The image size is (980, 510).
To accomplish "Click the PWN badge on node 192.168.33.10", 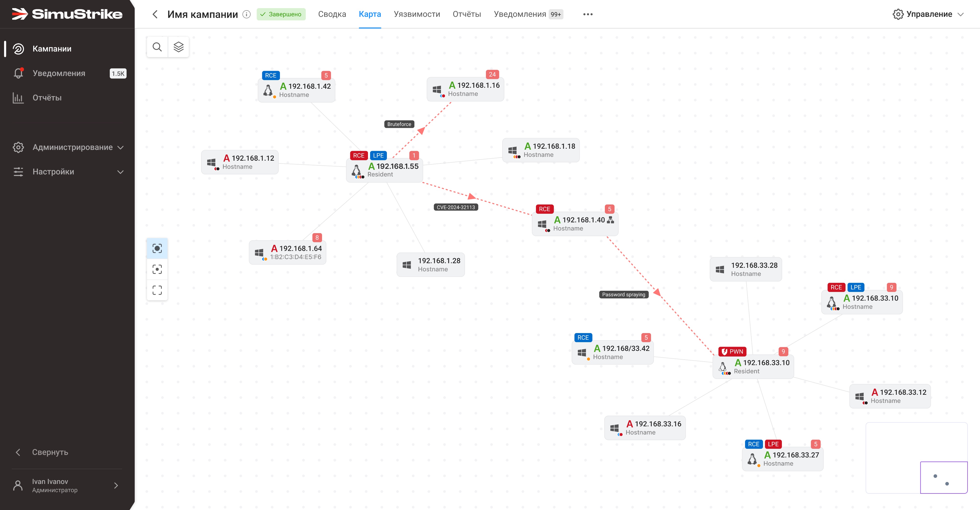I will point(732,351).
